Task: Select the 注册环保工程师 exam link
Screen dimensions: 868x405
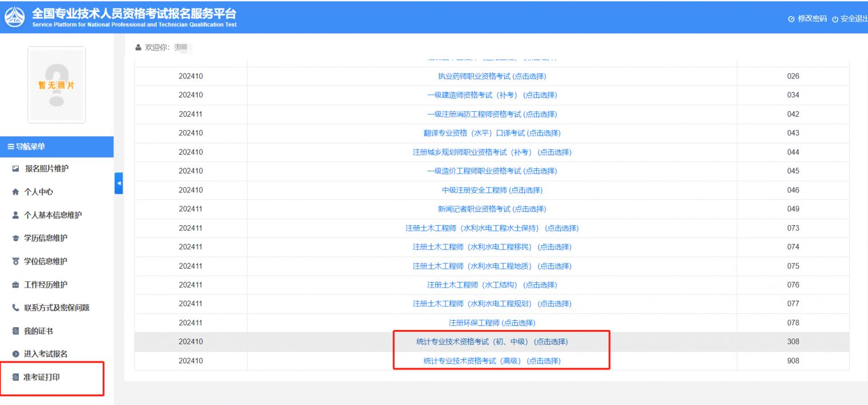Action: [x=492, y=323]
